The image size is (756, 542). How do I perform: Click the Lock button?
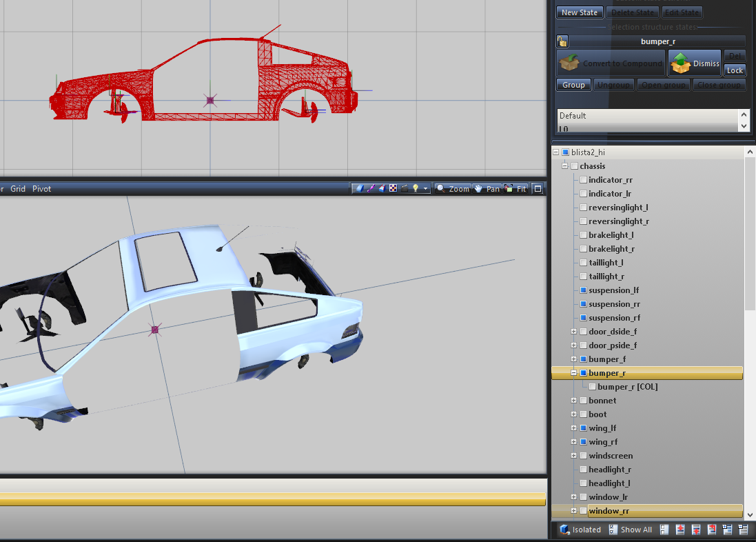735,70
